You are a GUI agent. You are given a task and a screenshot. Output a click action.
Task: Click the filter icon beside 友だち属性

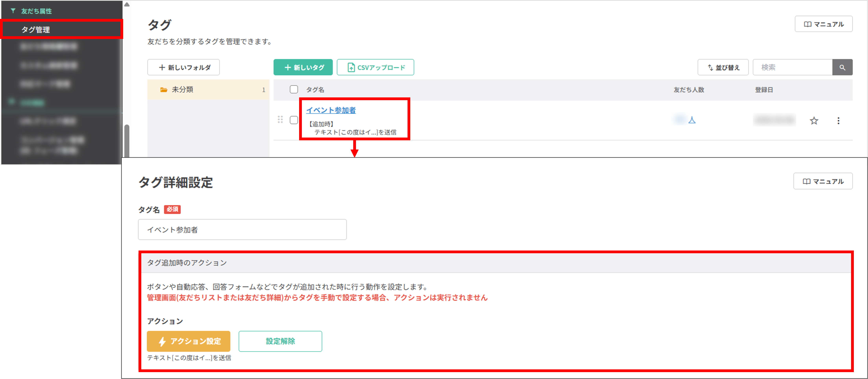click(13, 10)
